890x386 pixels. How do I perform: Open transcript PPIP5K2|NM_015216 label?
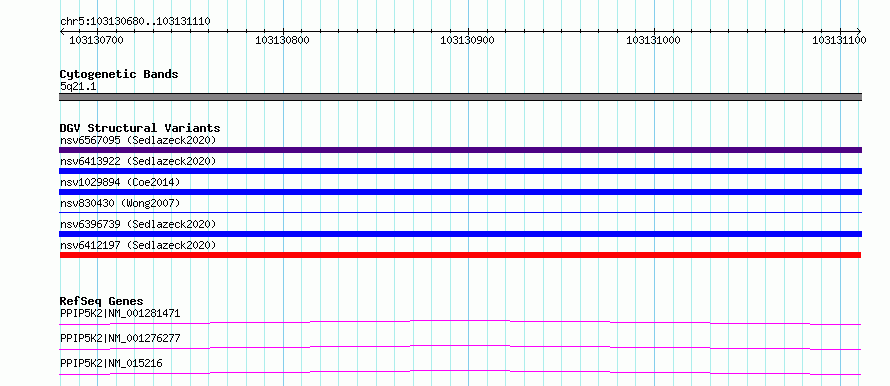click(111, 363)
